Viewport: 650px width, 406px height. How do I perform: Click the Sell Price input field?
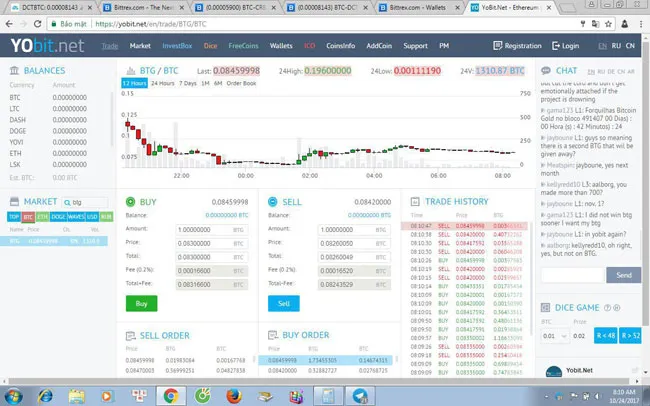coord(354,243)
